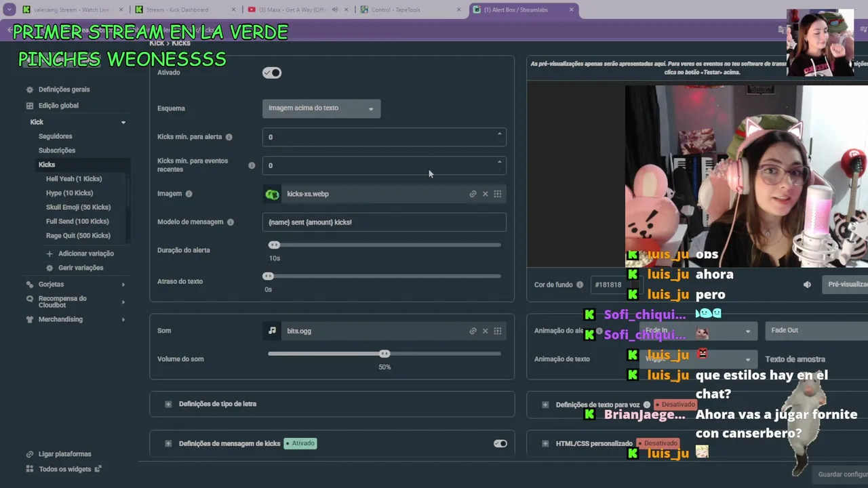Open the browser tab search dropdown
The image size is (868, 488).
tap(9, 9)
